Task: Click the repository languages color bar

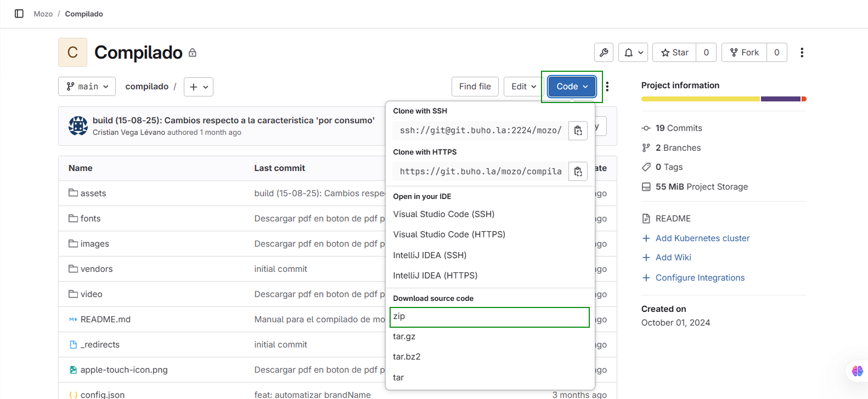Action: pos(723,99)
